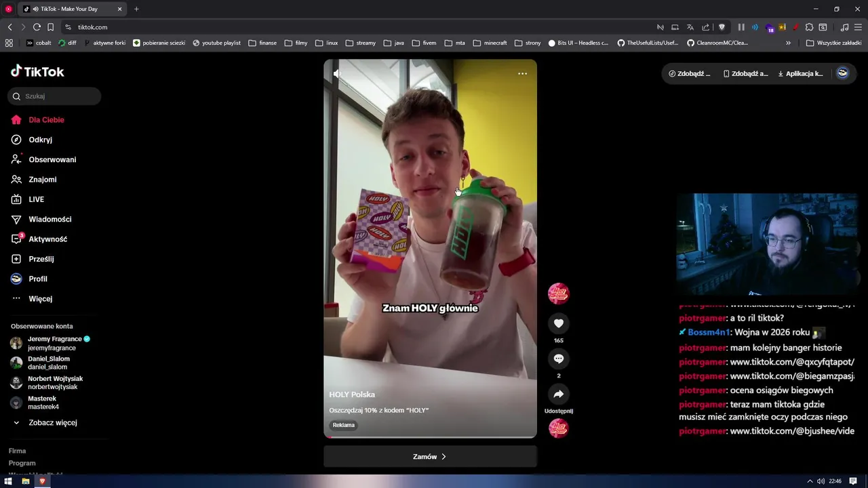Screen dimensions: 868x488
Task: Open the diff bookmark
Action: (x=68, y=43)
